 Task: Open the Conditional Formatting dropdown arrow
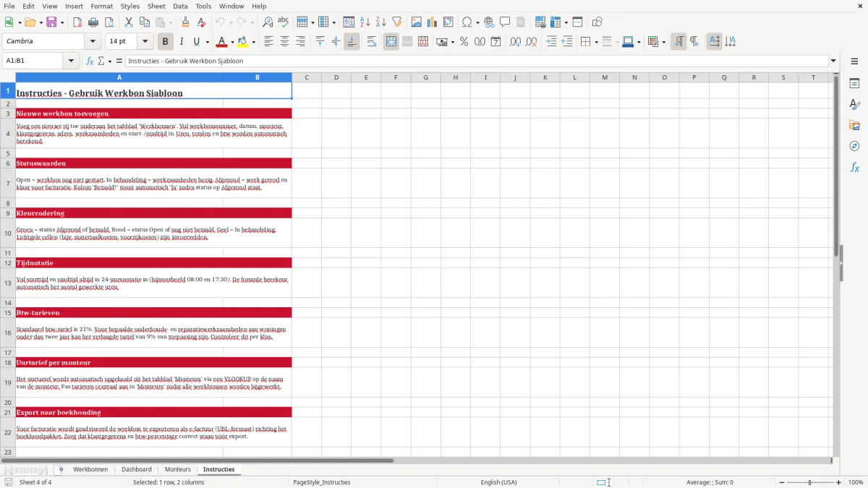(x=663, y=42)
